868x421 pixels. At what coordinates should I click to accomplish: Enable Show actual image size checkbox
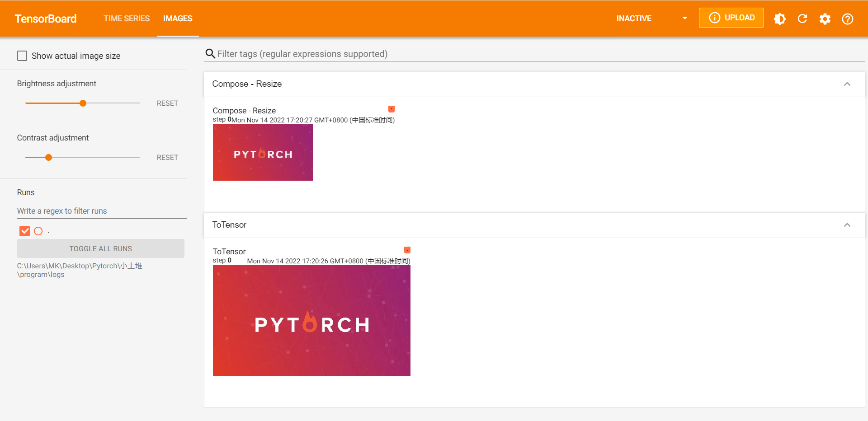(x=22, y=56)
